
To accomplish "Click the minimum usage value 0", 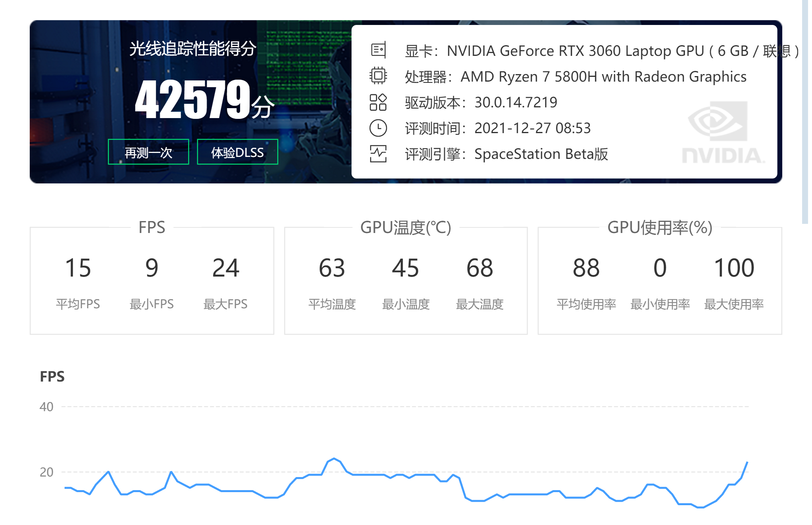I will point(660,268).
